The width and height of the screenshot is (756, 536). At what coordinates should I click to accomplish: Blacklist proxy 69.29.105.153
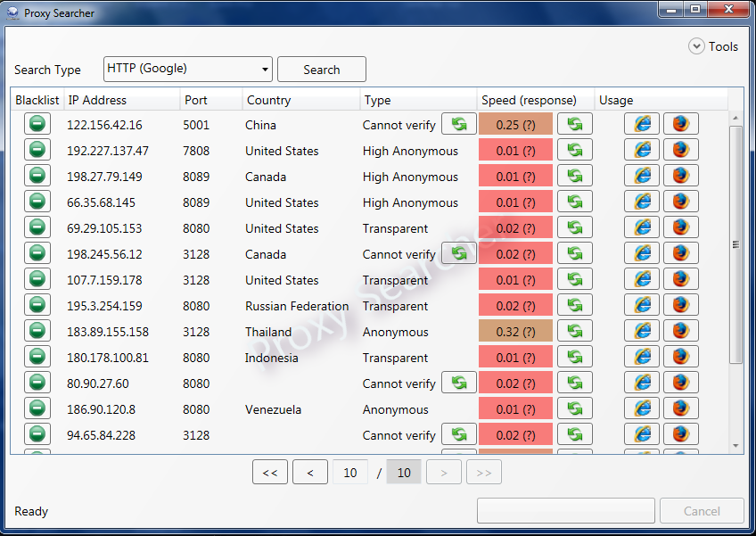[37, 227]
